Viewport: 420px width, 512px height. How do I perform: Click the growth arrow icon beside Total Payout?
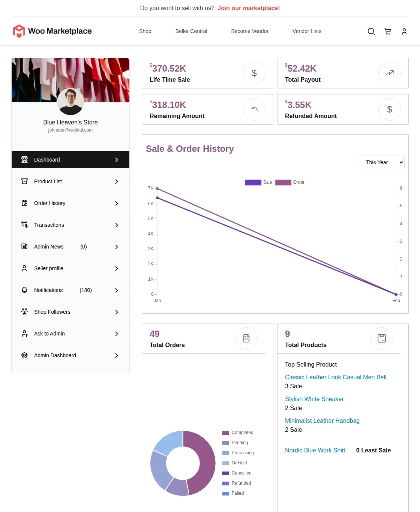390,73
